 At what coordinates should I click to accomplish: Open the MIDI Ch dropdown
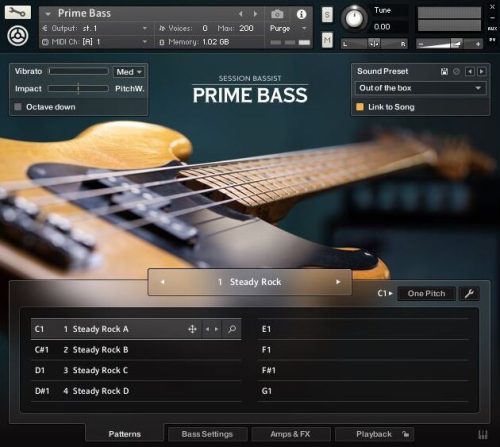[95, 42]
